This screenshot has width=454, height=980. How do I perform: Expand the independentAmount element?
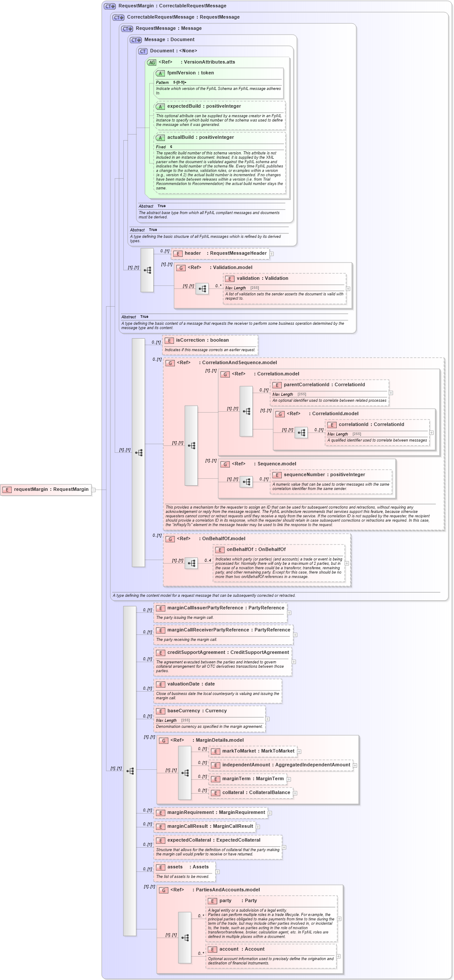[355, 765]
